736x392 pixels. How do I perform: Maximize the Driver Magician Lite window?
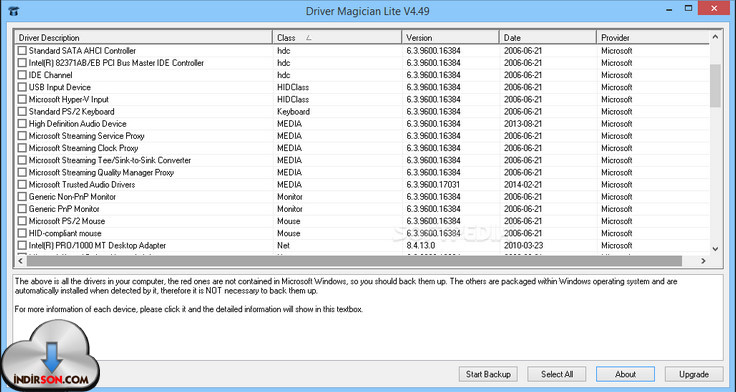click(x=689, y=8)
